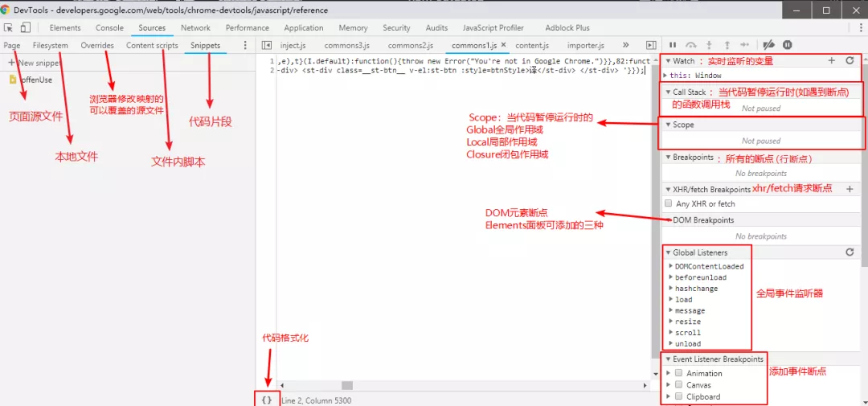Create a New snippet

point(34,64)
